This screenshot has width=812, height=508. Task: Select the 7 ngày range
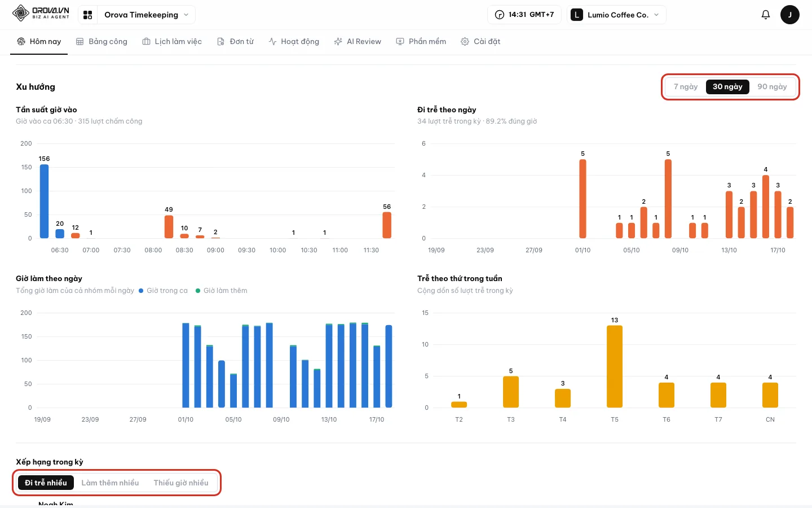686,86
